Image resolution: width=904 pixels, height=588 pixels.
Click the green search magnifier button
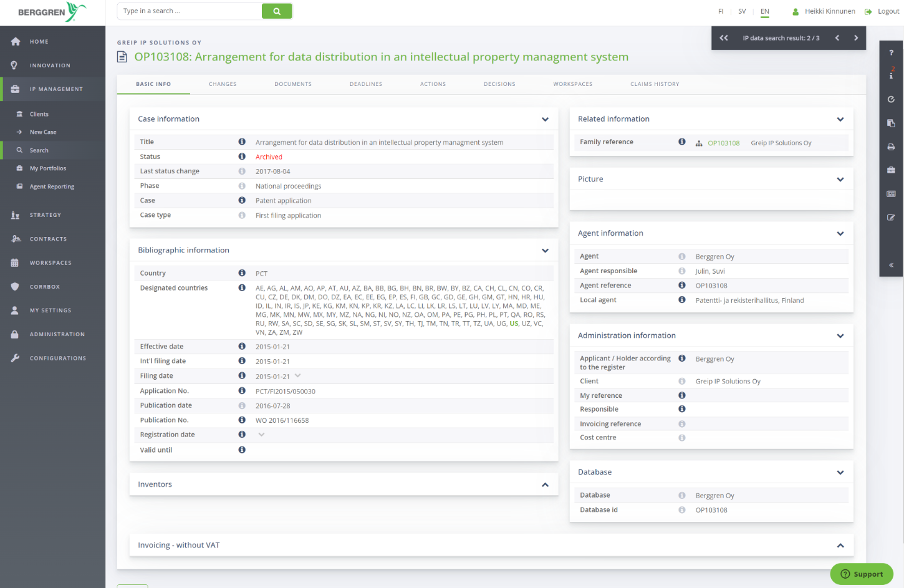[x=277, y=11]
